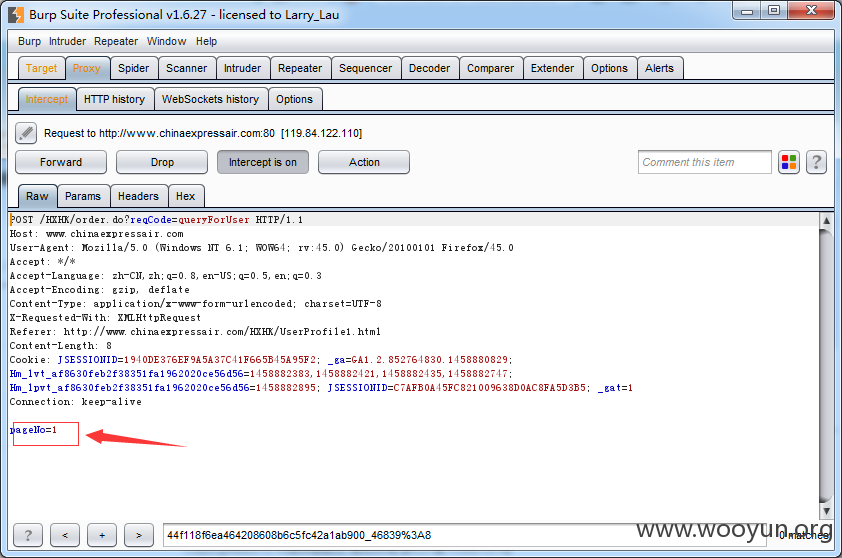
Task: Open the Proxy Options sub-tab
Action: coord(294,99)
